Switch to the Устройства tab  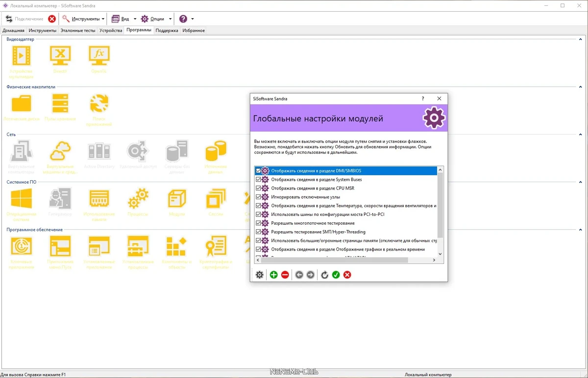pyautogui.click(x=111, y=30)
